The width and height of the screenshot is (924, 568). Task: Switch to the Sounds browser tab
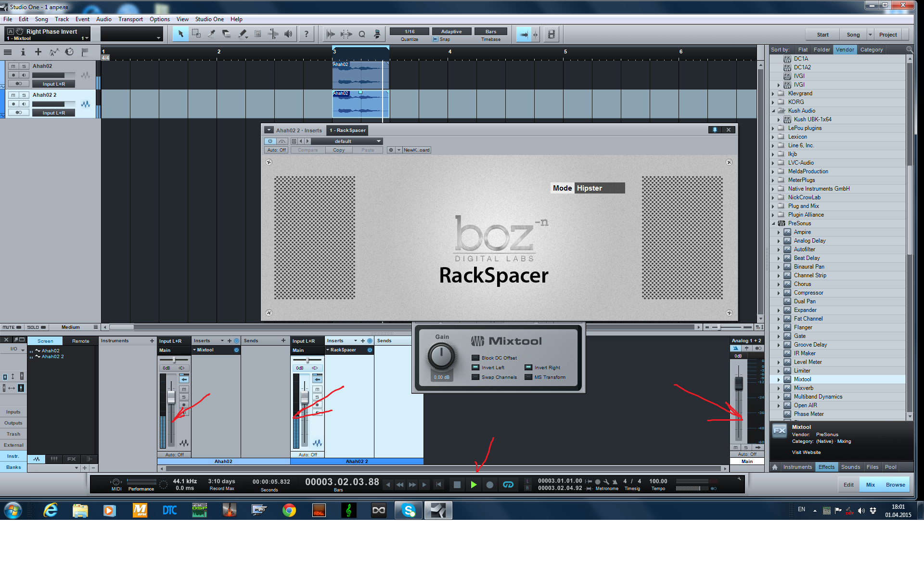tap(850, 467)
